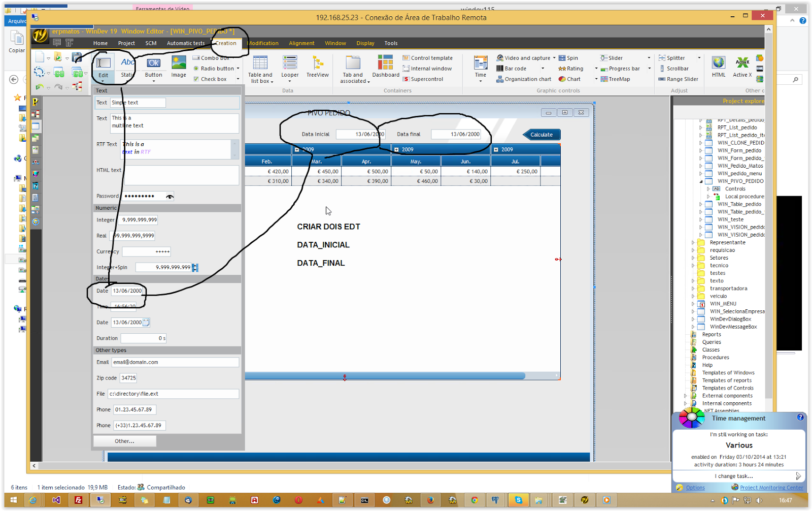812x511 pixels.
Task: Click the pivot table horizontal scrollbar
Action: 386,376
